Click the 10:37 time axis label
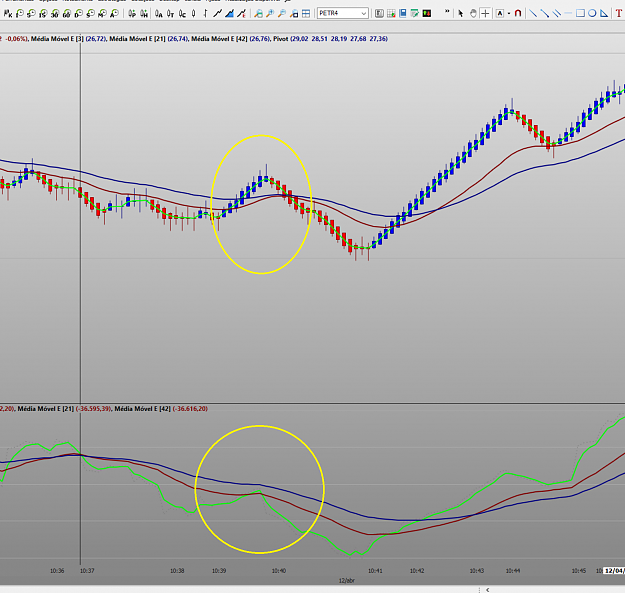Image resolution: width=625 pixels, height=593 pixels. (x=87, y=571)
